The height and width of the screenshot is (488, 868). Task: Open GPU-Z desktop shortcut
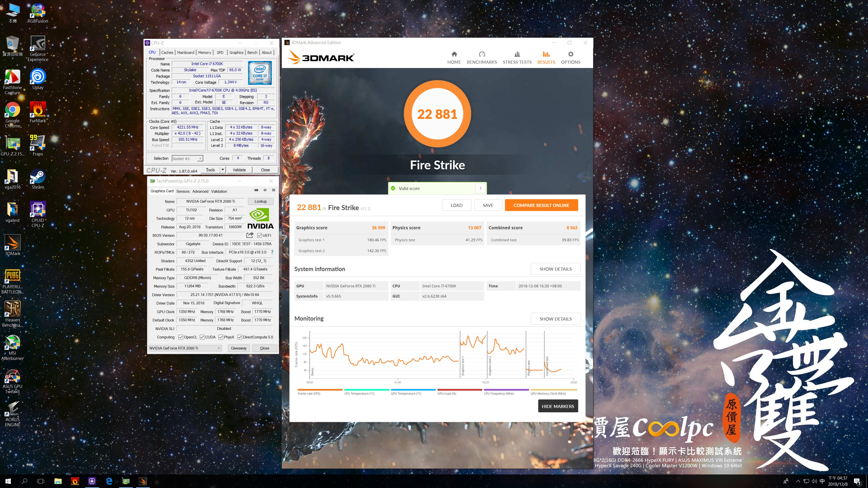coord(12,146)
